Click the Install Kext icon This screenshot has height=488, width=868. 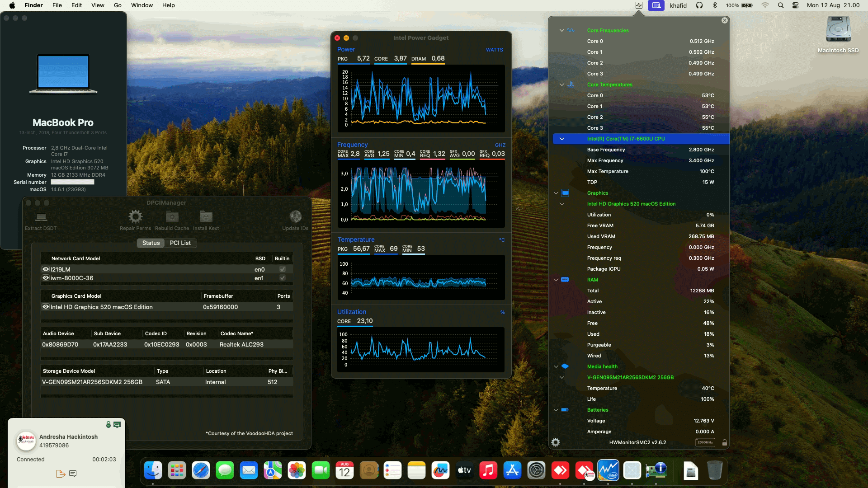(x=206, y=217)
